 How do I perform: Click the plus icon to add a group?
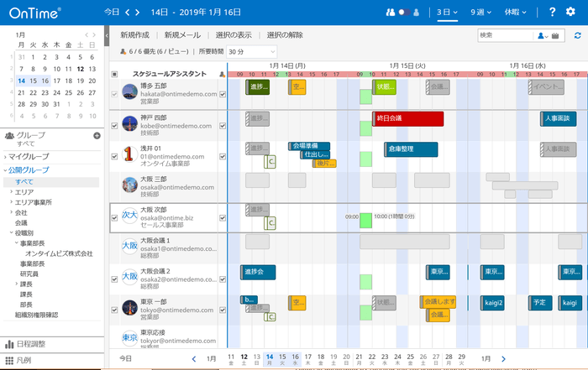97,135
